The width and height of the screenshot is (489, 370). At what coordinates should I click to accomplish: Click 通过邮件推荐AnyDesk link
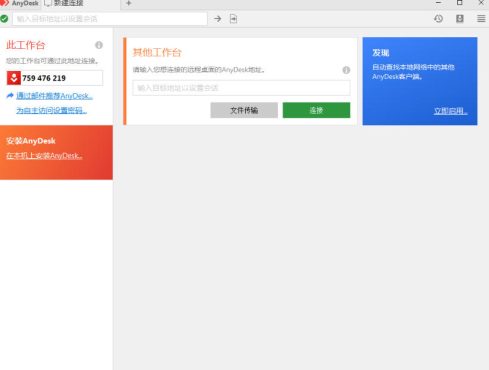click(x=54, y=96)
